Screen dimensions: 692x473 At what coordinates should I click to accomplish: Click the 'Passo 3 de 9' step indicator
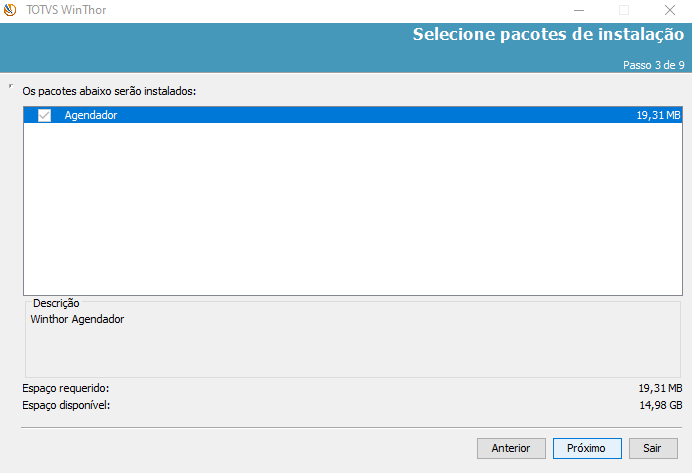653,65
